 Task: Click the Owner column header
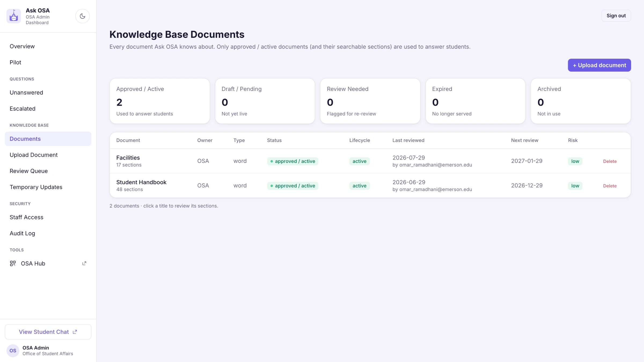205,140
